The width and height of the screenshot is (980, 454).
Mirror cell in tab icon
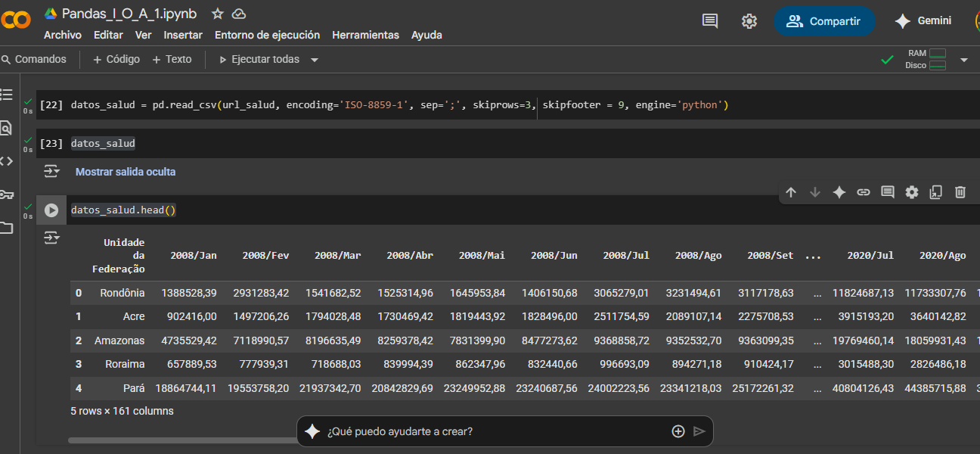(936, 192)
